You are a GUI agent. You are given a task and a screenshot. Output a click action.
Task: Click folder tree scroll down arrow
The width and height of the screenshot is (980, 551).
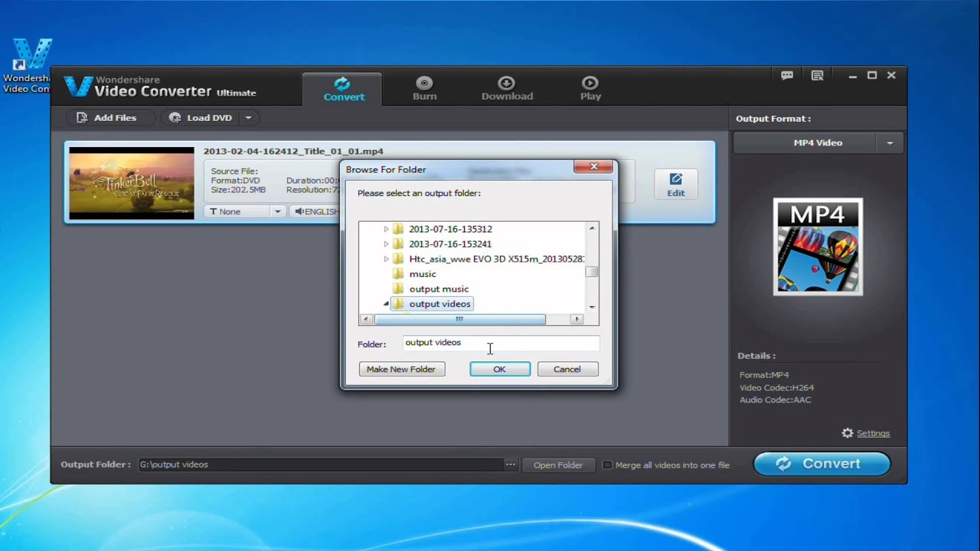coord(592,307)
